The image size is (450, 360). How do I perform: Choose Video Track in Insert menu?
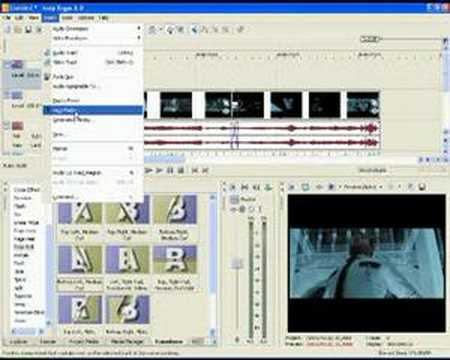coord(93,62)
